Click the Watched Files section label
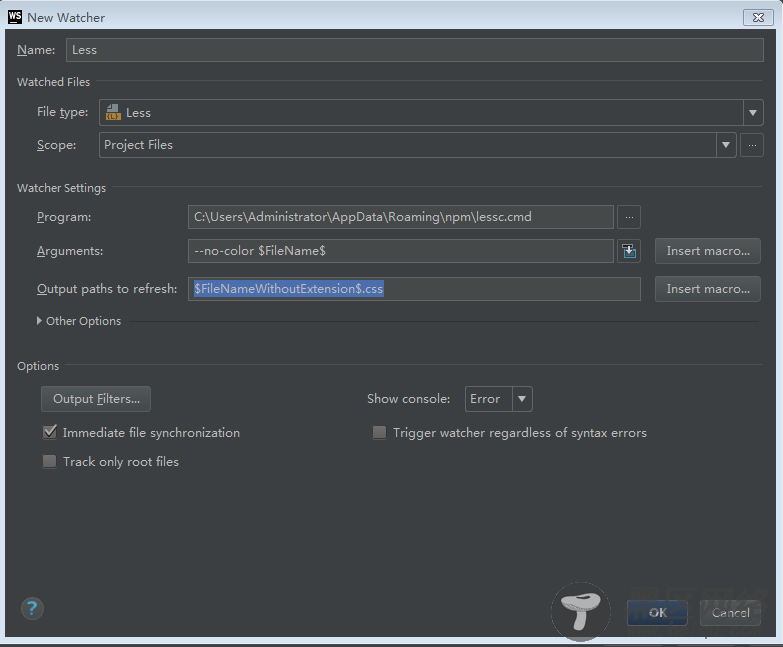The width and height of the screenshot is (783, 647). pyautogui.click(x=53, y=82)
